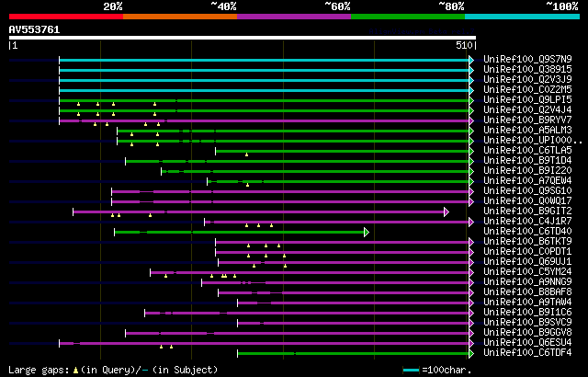The height and width of the screenshot is (377, 588).
Task: Click the purple alignment bar for B9RYV7
Action: point(264,120)
